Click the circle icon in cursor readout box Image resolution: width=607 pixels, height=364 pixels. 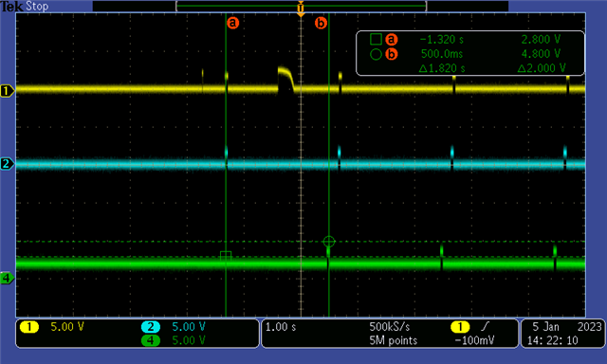(x=376, y=54)
